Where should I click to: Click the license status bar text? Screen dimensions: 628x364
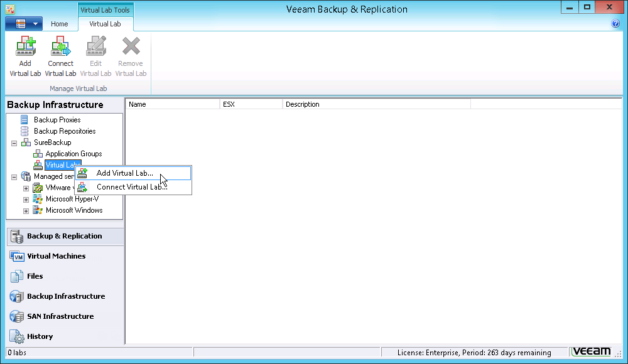tap(474, 353)
